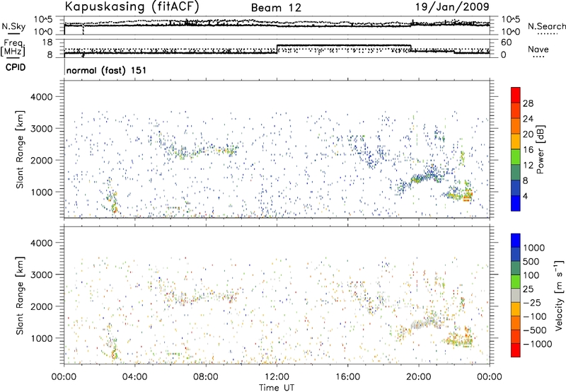Click the '-25' tick on velocity colorbar
The width and height of the screenshot is (566, 392).
532,302
